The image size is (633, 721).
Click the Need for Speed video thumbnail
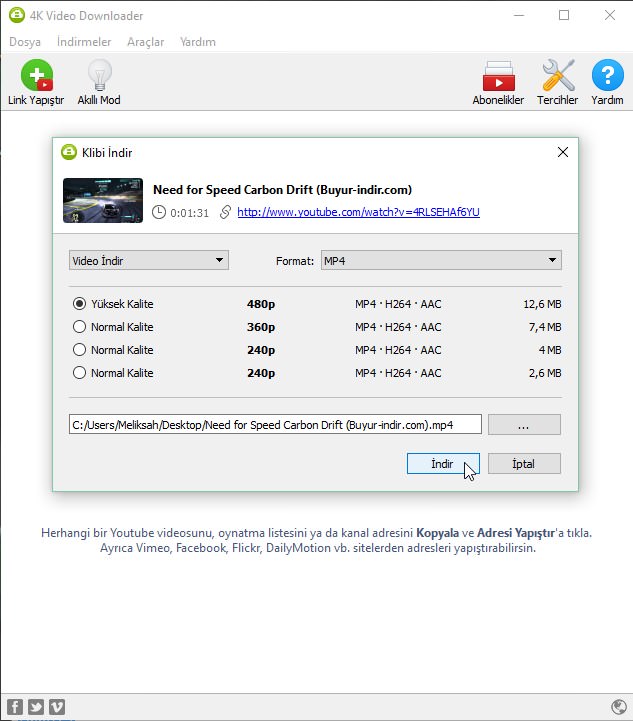coord(103,200)
